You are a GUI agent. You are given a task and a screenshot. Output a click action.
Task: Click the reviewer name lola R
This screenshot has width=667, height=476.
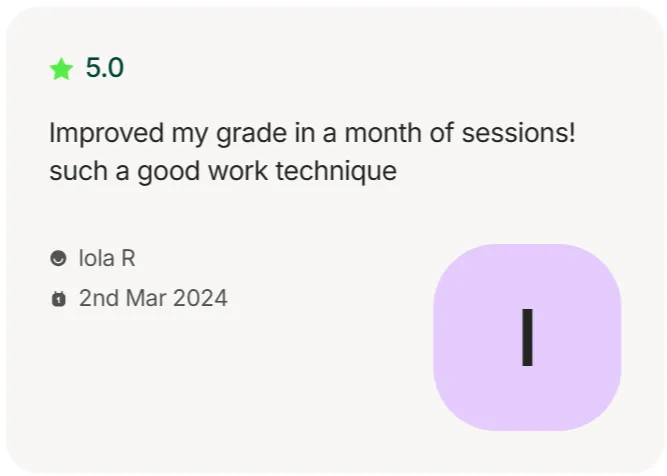pyautogui.click(x=107, y=258)
